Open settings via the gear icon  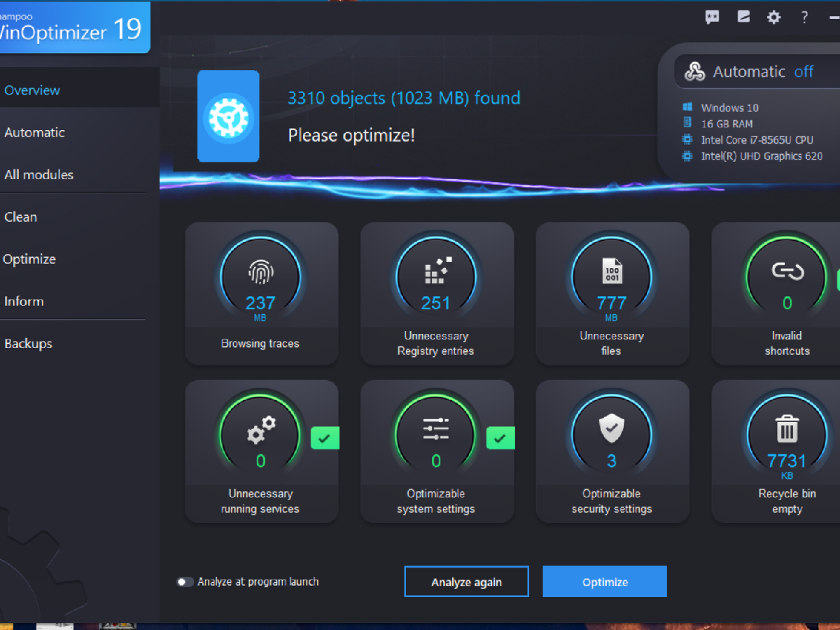(x=773, y=17)
